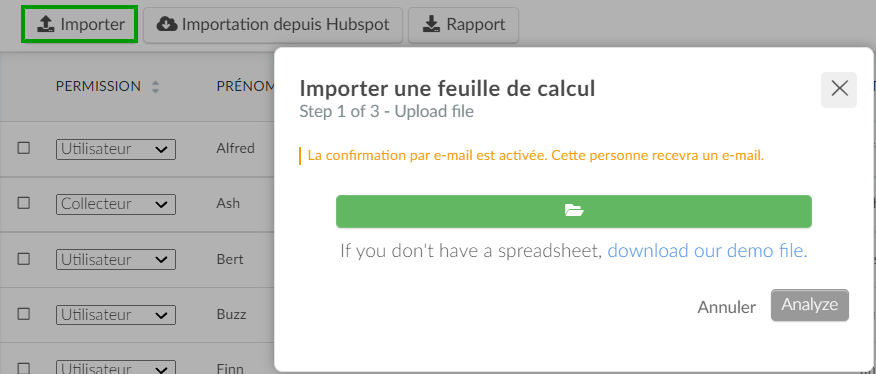Expand Bert's permission dropdown
The width and height of the screenshot is (876, 374).
pos(116,259)
